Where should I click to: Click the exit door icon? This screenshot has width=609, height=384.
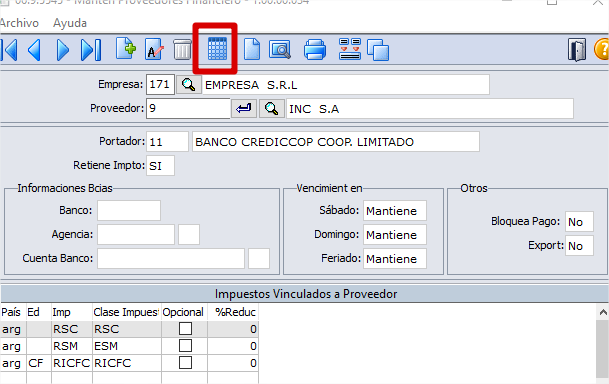click(x=577, y=50)
